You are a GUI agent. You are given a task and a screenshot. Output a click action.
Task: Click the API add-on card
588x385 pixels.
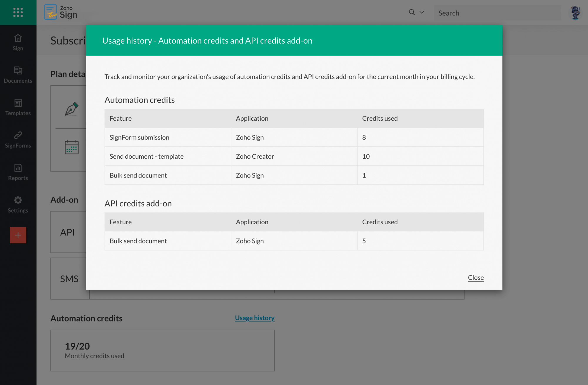(69, 232)
